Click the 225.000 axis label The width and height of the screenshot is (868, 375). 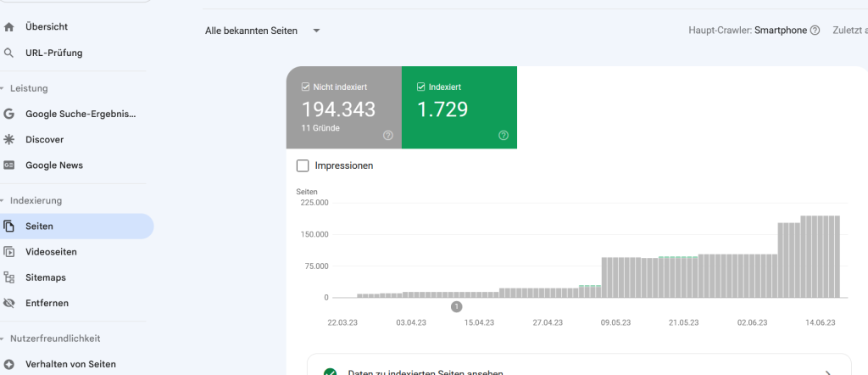click(x=314, y=203)
